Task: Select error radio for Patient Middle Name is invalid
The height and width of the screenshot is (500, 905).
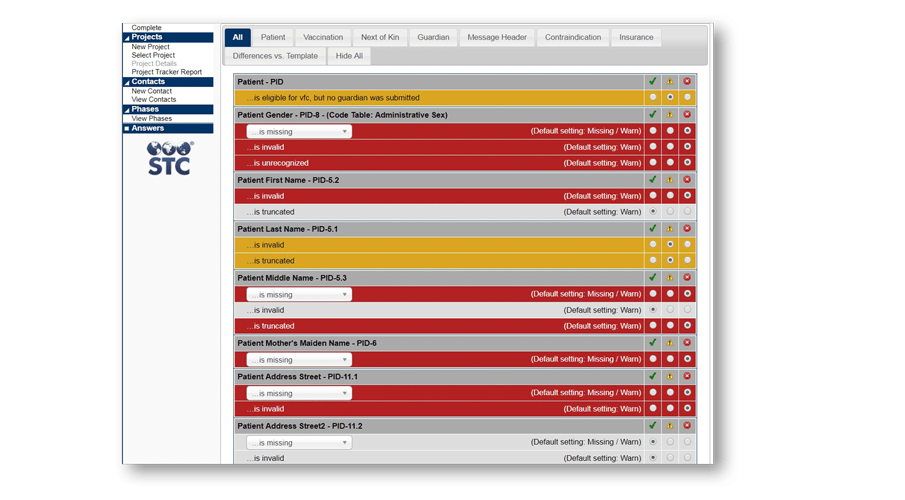Action: coord(687,309)
